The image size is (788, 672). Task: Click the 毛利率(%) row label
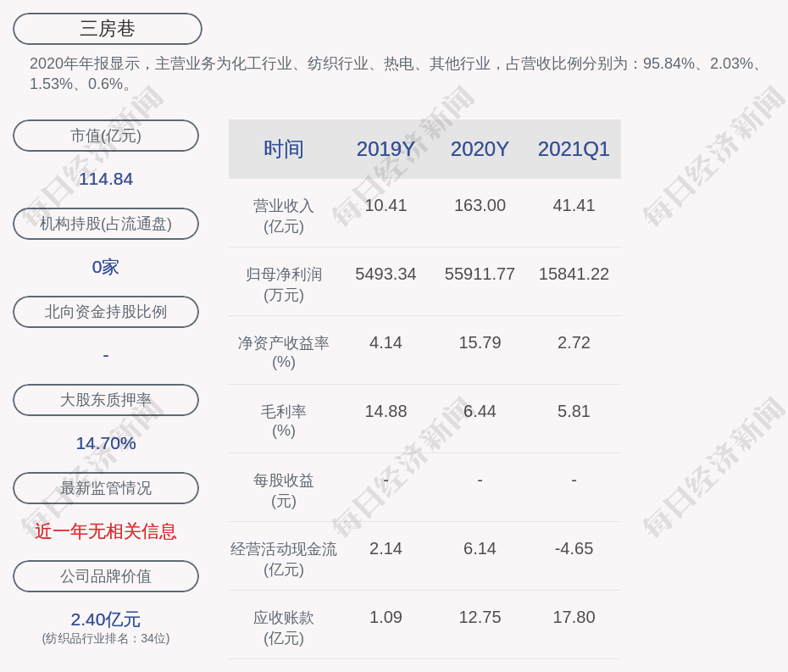pyautogui.click(x=284, y=421)
